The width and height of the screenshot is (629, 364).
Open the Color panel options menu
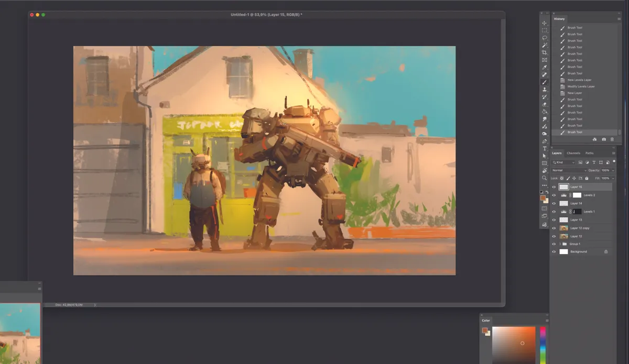click(547, 321)
